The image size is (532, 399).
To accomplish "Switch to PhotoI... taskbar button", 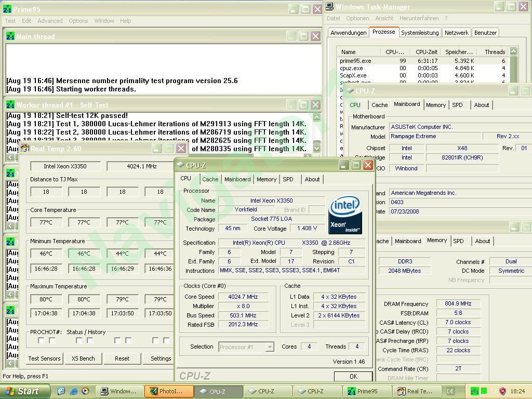I will 169,391.
